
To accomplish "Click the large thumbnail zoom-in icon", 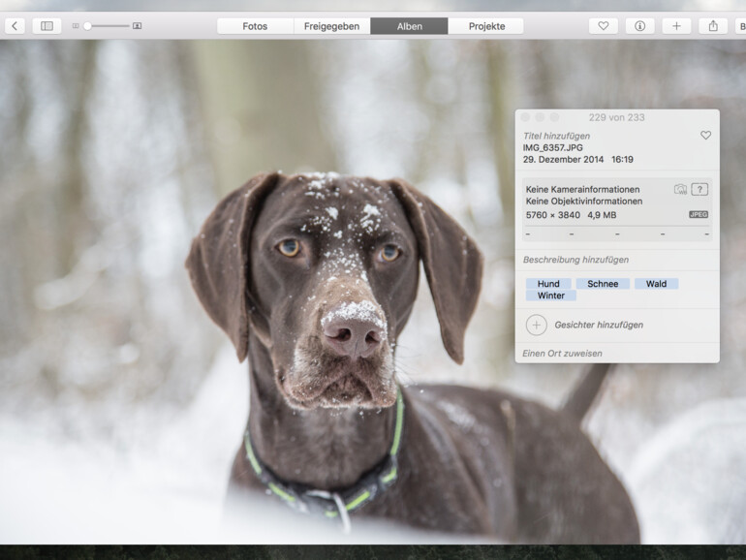I will tap(137, 26).
